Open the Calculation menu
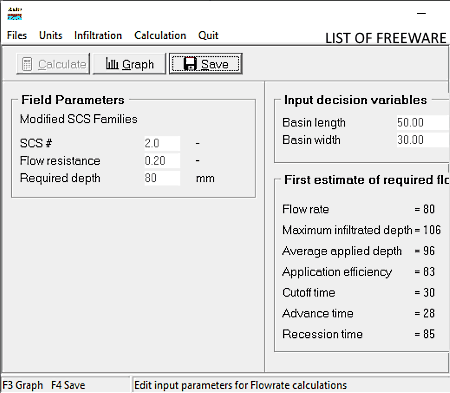The image size is (450, 393). [x=160, y=35]
